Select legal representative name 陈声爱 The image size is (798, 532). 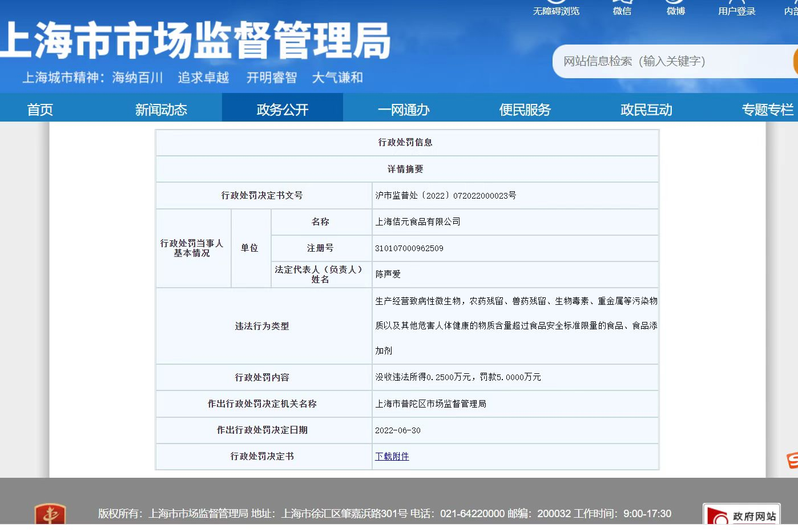tap(388, 274)
